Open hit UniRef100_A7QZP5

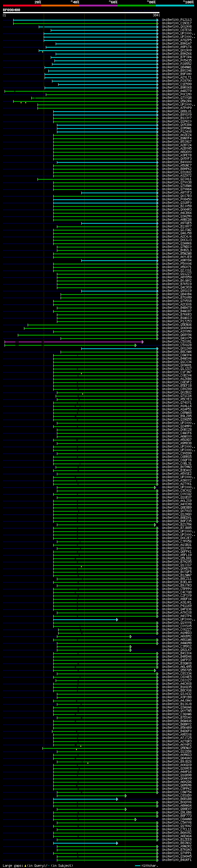click(177, 40)
